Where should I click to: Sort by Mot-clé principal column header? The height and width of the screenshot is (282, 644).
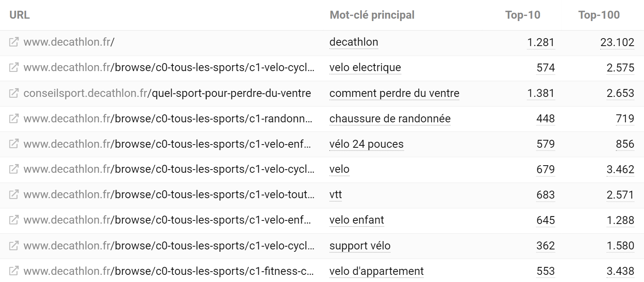coord(372,15)
